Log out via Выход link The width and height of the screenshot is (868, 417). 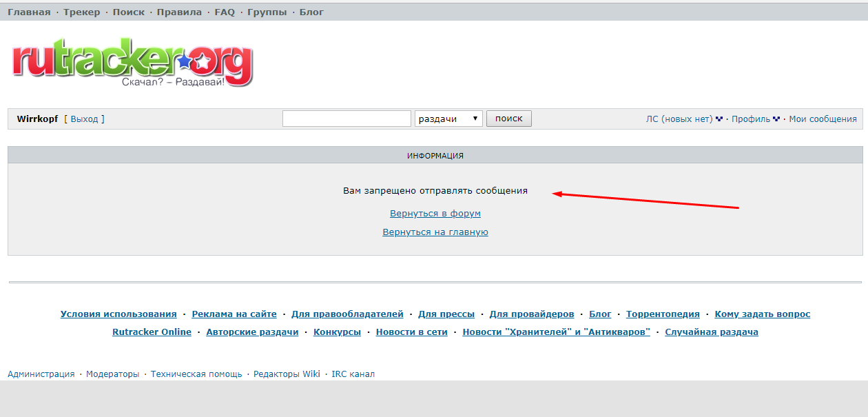point(84,119)
